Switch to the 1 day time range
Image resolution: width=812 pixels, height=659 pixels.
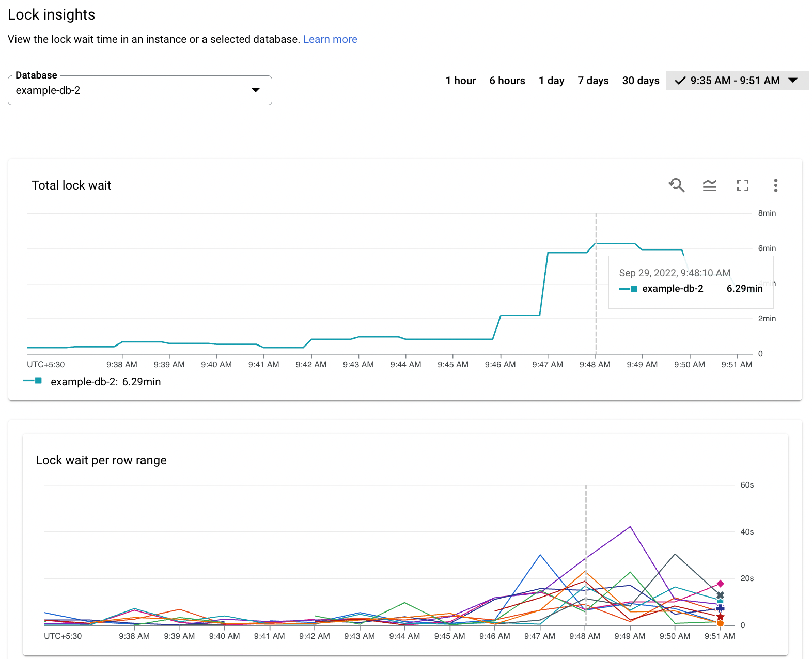point(551,81)
